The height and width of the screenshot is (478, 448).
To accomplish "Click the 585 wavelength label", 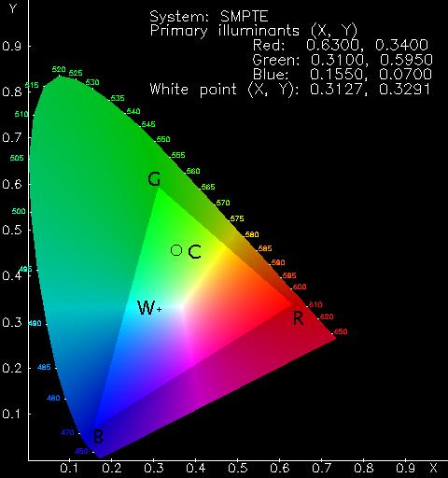I will 265,248.
